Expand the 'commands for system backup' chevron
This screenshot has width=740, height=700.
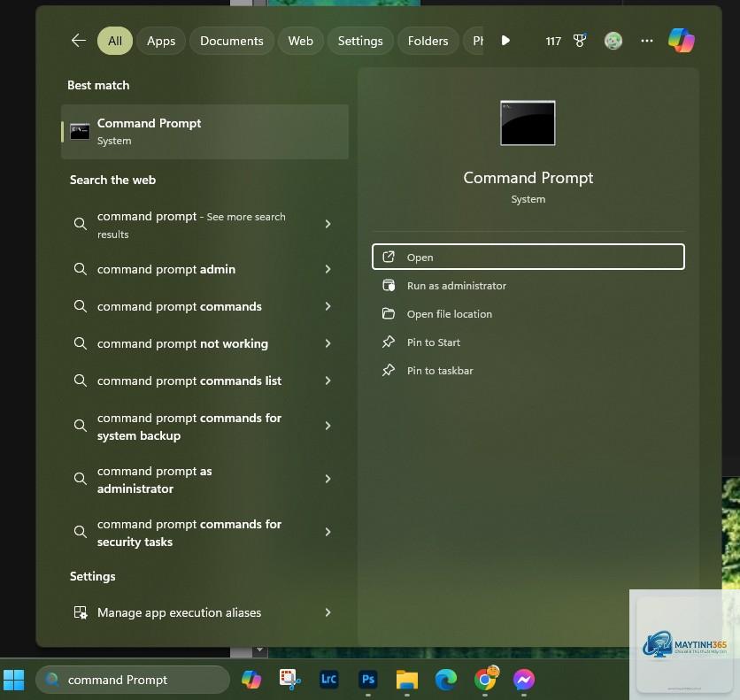coord(328,426)
